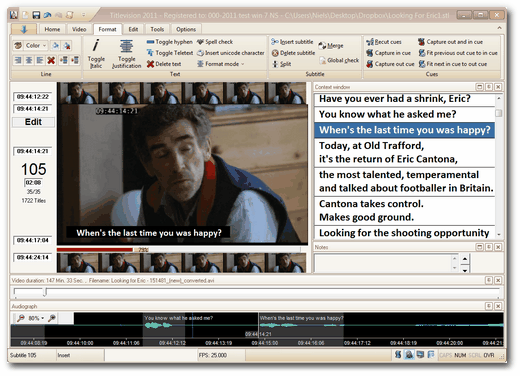This screenshot has height=376, width=520.
Task: Switch to the Video tab
Action: (79, 29)
